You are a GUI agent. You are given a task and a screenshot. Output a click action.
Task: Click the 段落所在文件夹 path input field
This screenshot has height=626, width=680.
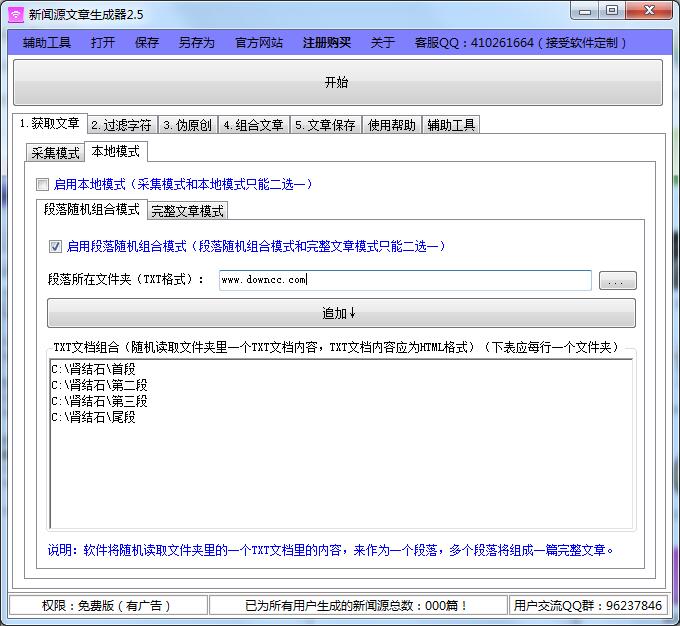coord(405,280)
